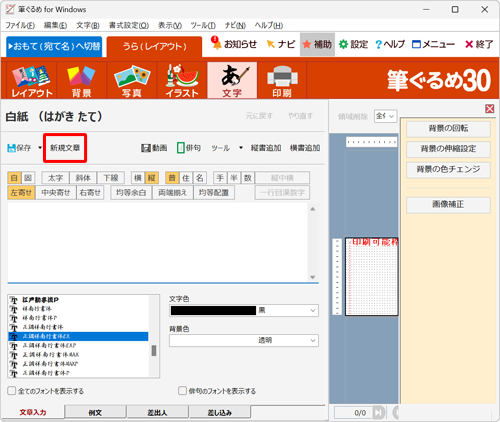Toggle the 補助 star button
Viewport: 500px width, 422px height.
pos(317,44)
